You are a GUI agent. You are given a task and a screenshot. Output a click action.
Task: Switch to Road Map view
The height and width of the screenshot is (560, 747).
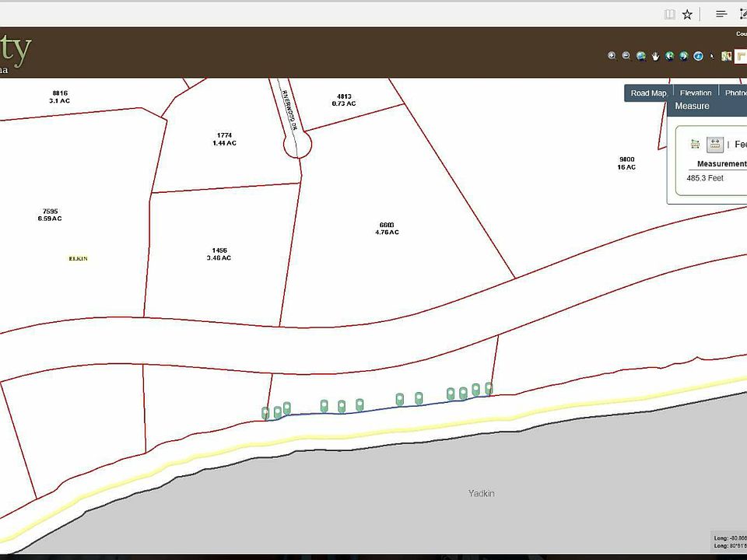point(648,93)
